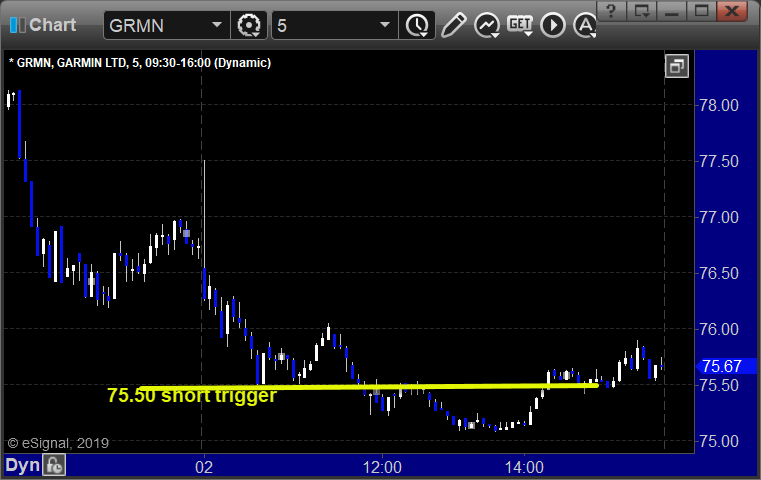Click the Chart window icon
Screen dimensions: 761x480
tap(17, 25)
